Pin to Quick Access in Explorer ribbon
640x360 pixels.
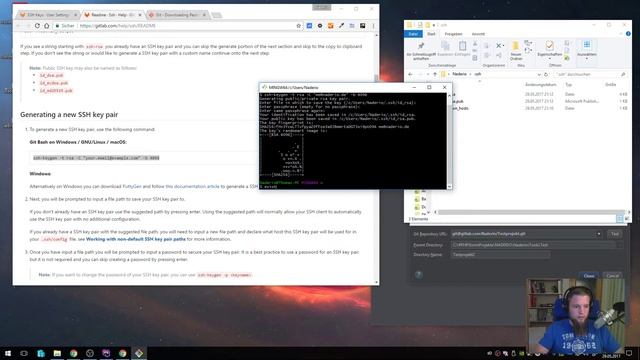tap(421, 50)
